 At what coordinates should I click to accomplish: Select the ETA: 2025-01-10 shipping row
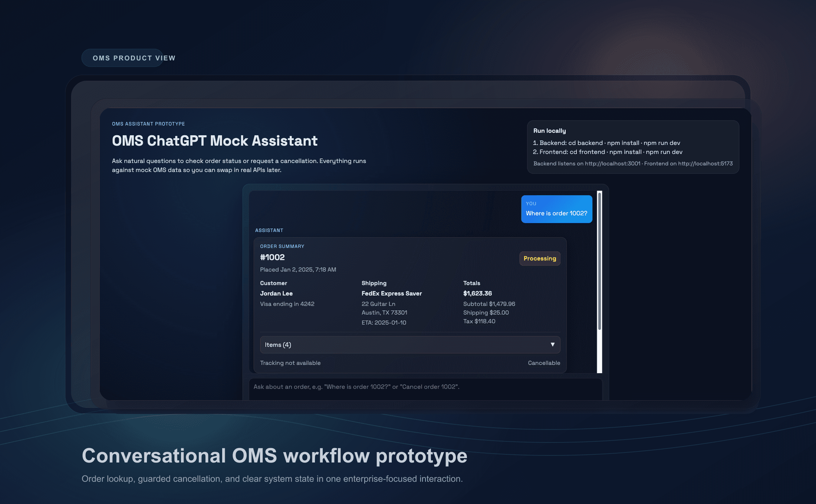(x=384, y=322)
